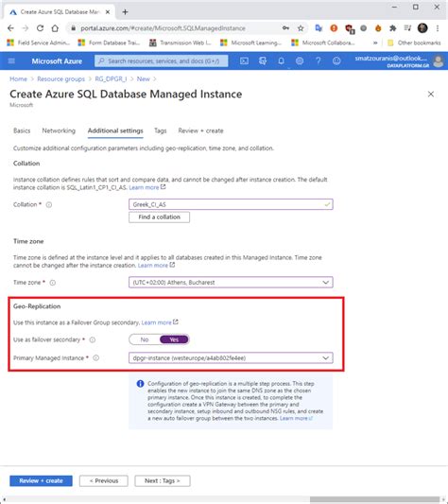Close the Create Managed Instance blade
This screenshot has height=504, width=448.
pos(431,95)
